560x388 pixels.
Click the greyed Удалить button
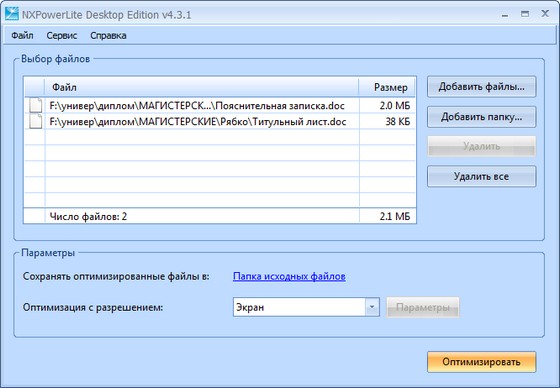pyautogui.click(x=481, y=146)
